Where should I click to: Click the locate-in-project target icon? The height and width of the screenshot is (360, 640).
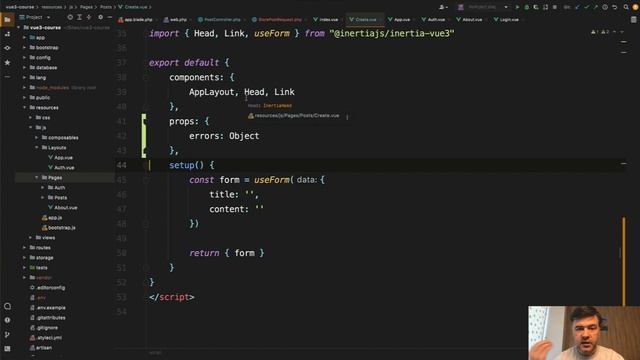coord(70,17)
